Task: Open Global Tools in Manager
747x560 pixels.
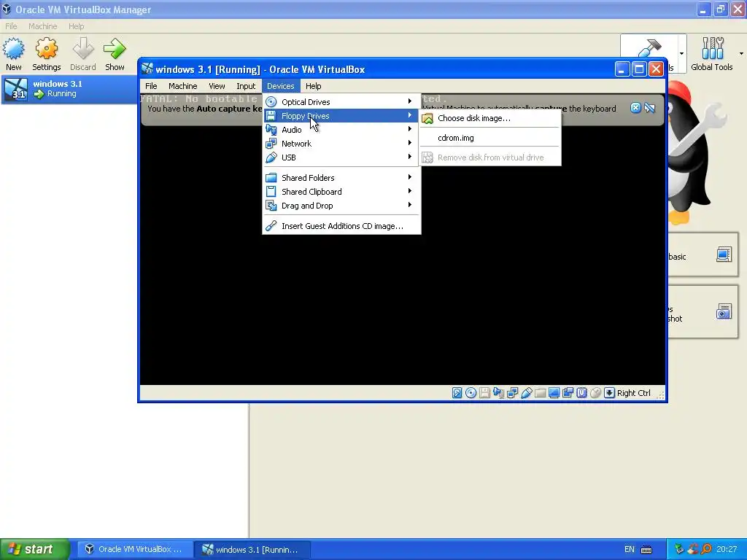Action: tap(712, 54)
